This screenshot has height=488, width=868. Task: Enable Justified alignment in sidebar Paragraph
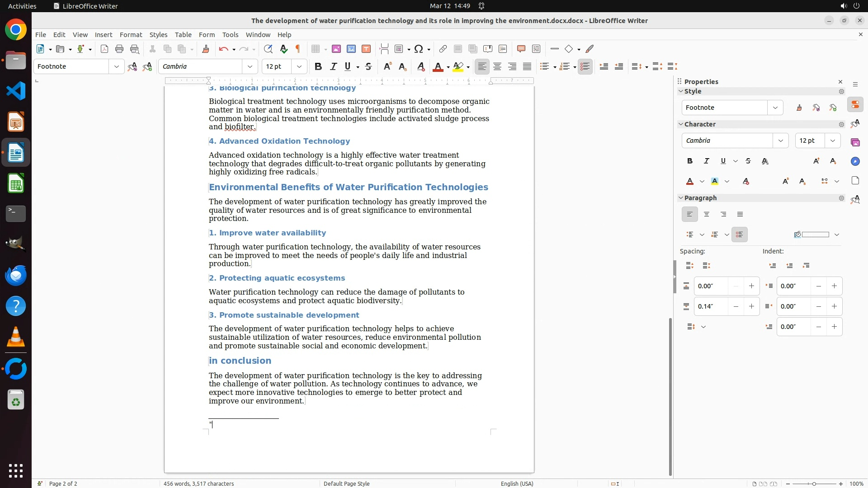740,214
